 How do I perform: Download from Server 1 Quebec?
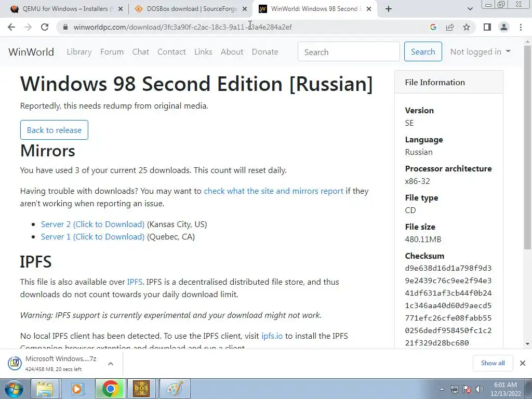point(92,237)
